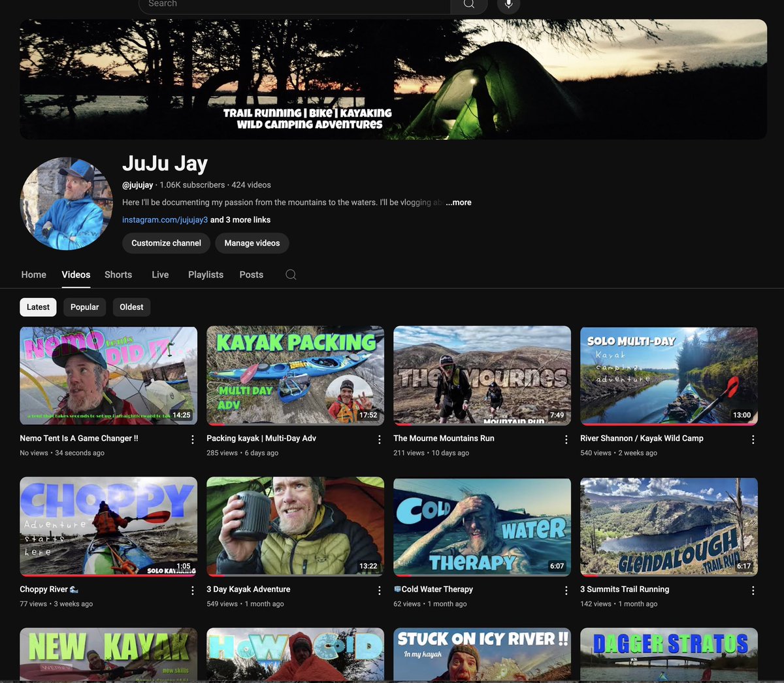
Task: Click the JuJu Jay channel avatar
Action: (x=67, y=204)
